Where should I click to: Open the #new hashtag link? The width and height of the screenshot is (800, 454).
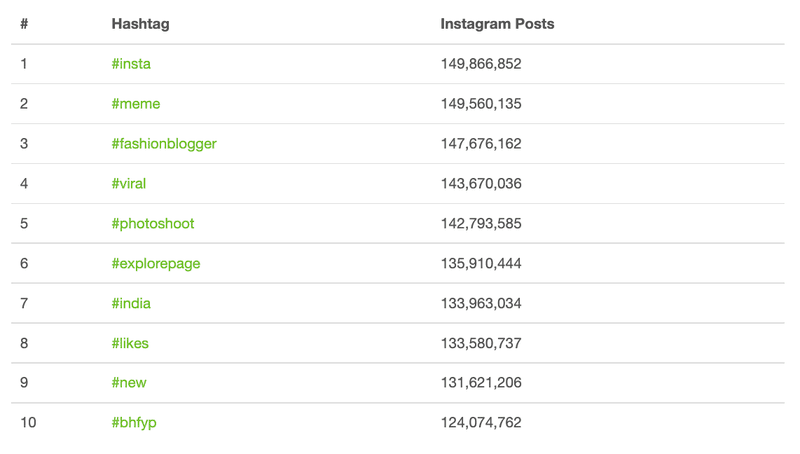tap(129, 383)
